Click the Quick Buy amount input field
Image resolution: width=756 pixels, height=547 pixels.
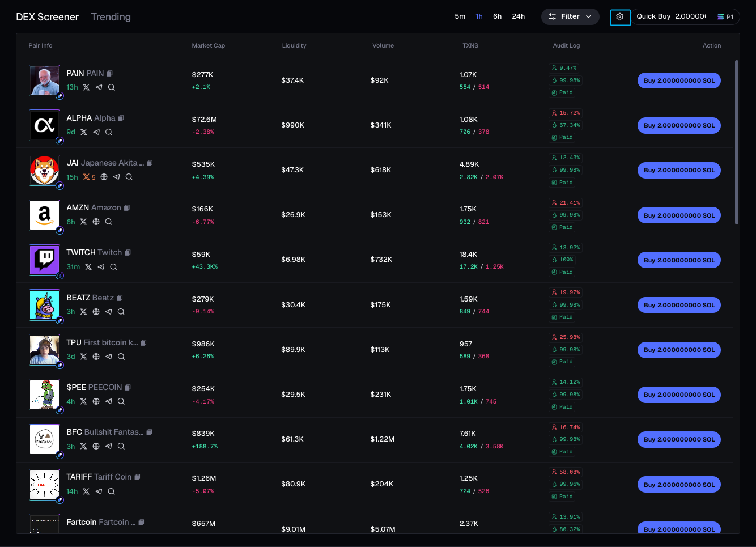[x=690, y=16]
